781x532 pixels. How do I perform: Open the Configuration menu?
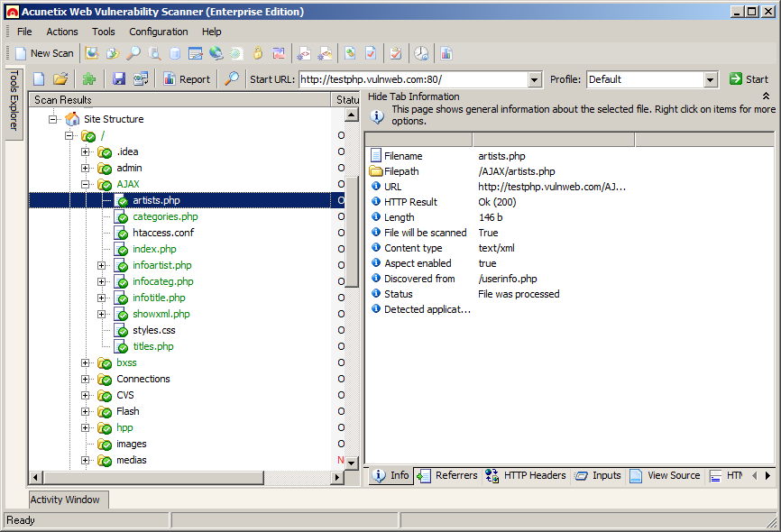tap(159, 32)
